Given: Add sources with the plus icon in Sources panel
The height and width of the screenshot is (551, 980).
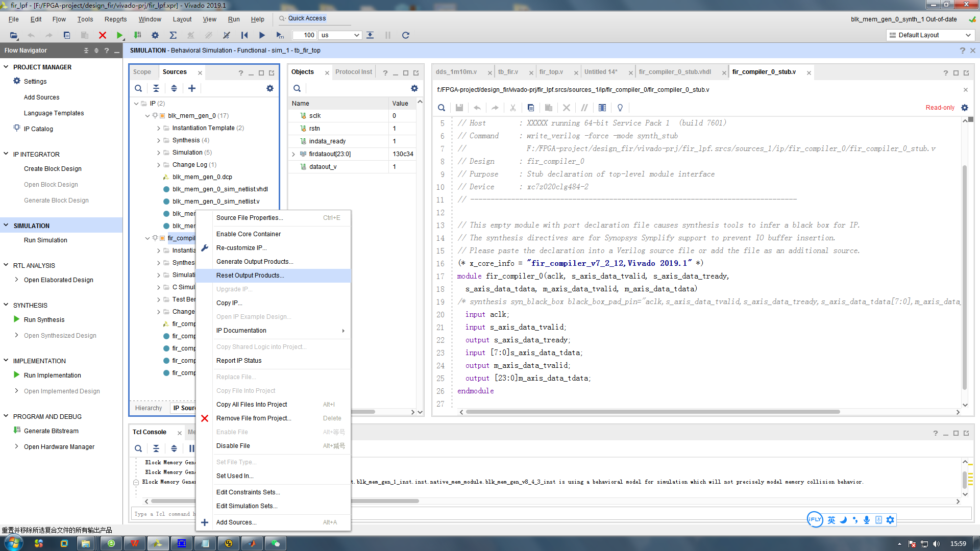Looking at the screenshot, I should coord(192,88).
